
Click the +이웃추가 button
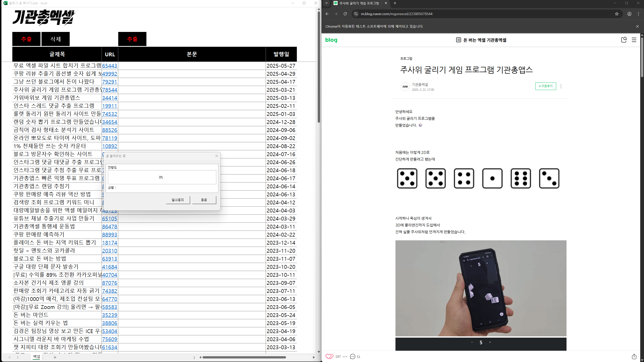pyautogui.click(x=545, y=86)
